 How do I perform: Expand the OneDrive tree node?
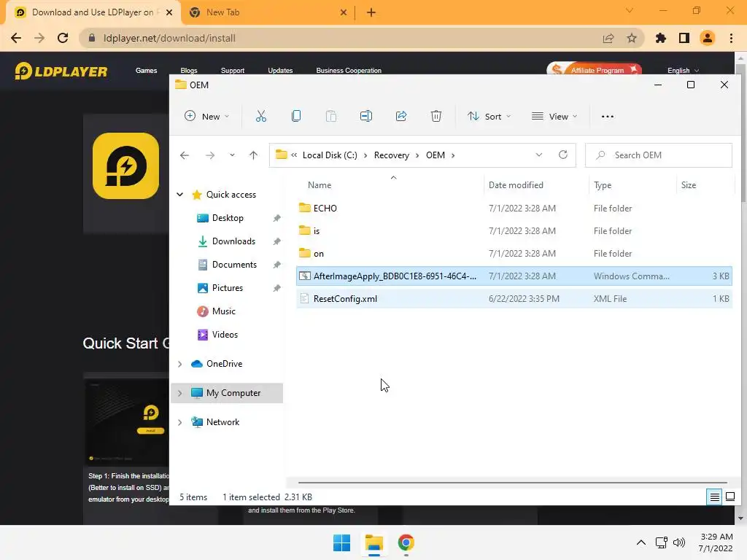180,364
